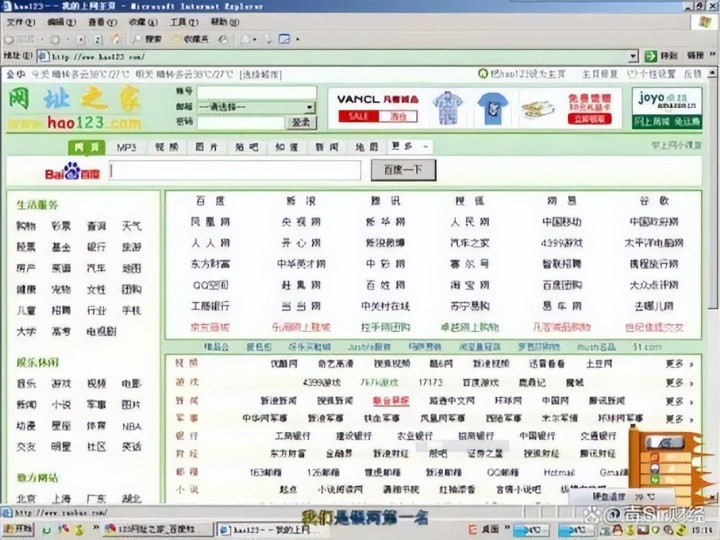This screenshot has height=540, width=720.
Task: Go to the Home page icon
Action: point(115,39)
